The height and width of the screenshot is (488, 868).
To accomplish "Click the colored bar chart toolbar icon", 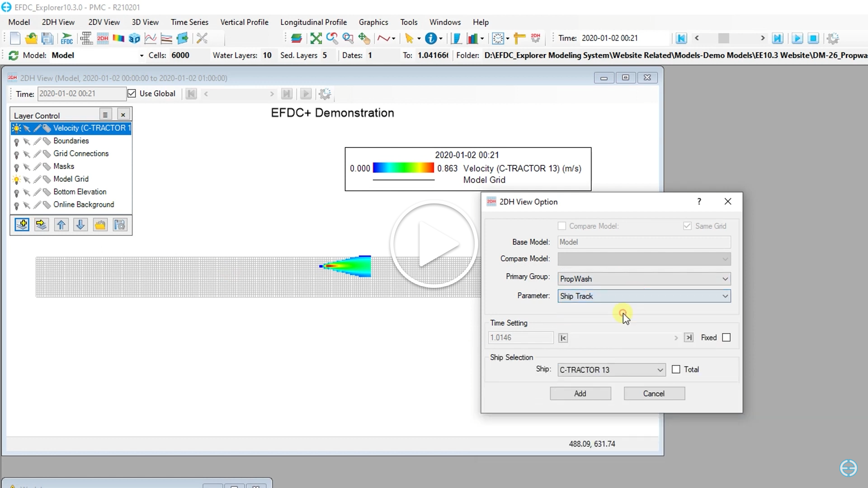I will [x=472, y=38].
